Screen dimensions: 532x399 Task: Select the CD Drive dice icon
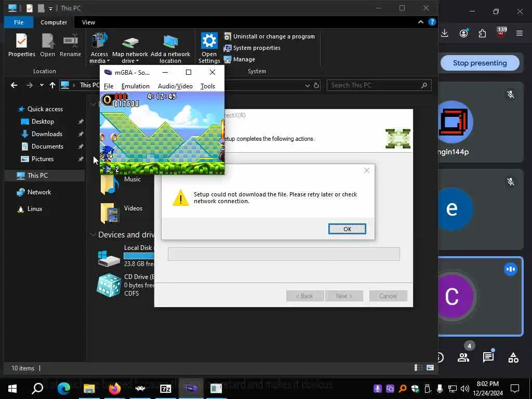(109, 285)
